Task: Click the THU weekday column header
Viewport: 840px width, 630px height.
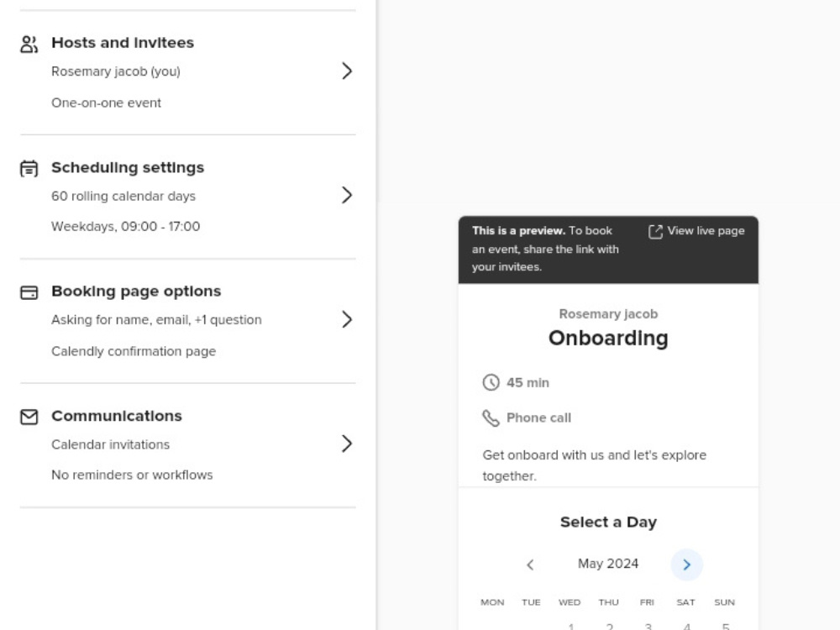Action: 608,602
